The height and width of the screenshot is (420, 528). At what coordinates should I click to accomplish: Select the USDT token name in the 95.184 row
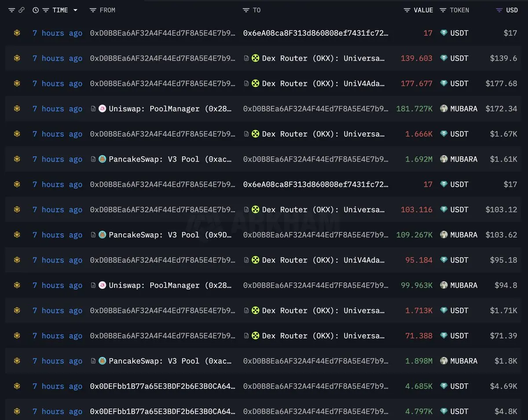point(459,260)
